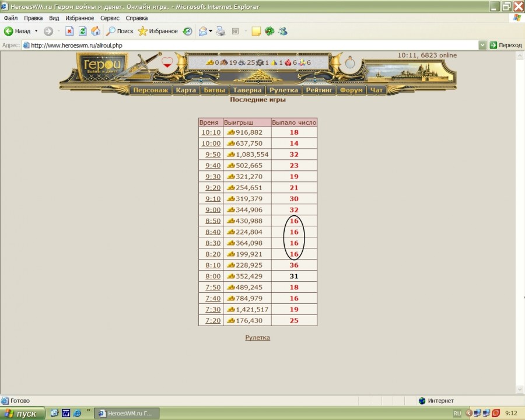The width and height of the screenshot is (525, 420).
Task: Print page using printer icon
Action: (220, 31)
